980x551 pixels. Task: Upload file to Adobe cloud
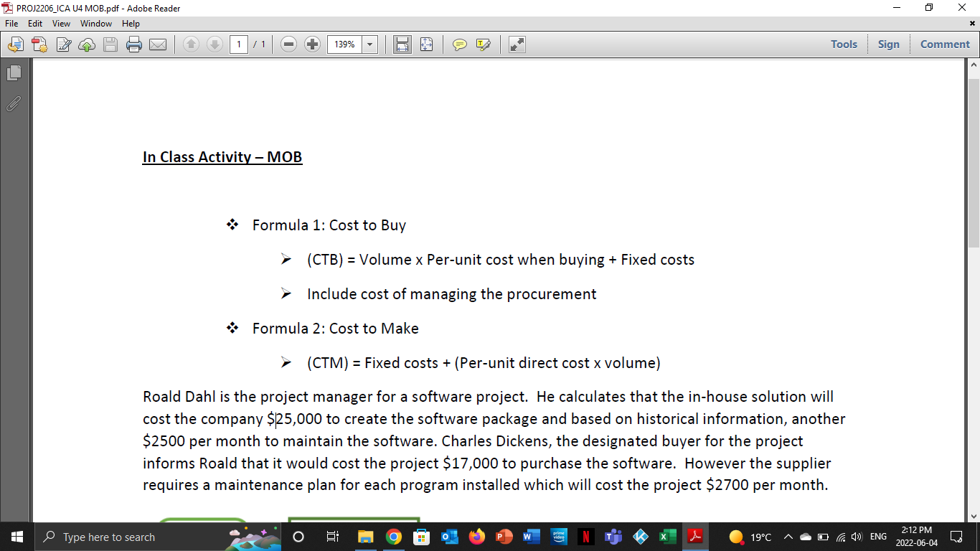pyautogui.click(x=86, y=44)
